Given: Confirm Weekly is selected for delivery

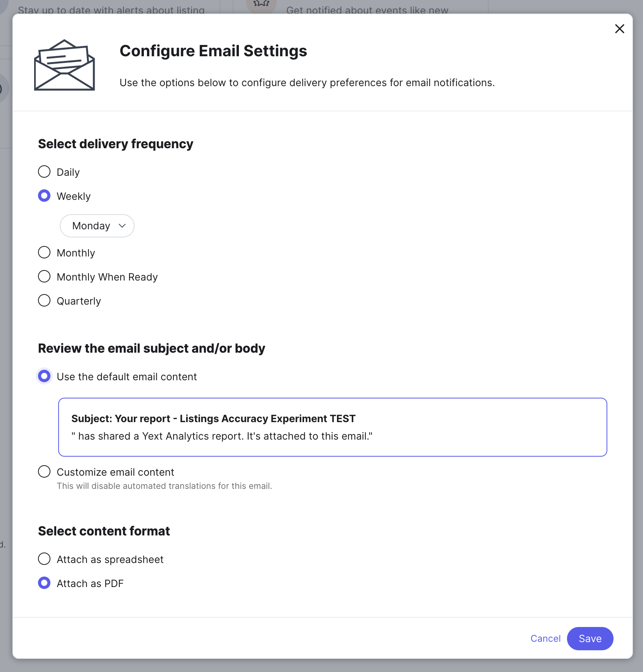Looking at the screenshot, I should [44, 196].
